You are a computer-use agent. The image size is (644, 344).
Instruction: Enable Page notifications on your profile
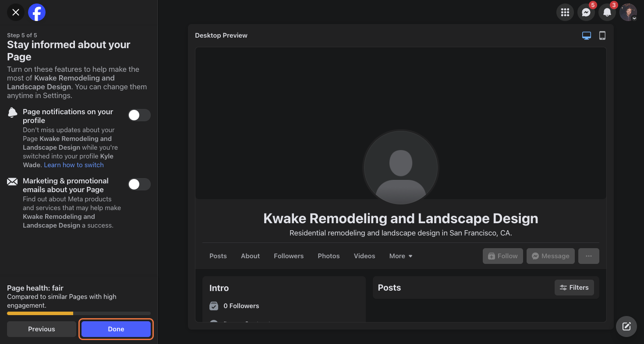(139, 115)
